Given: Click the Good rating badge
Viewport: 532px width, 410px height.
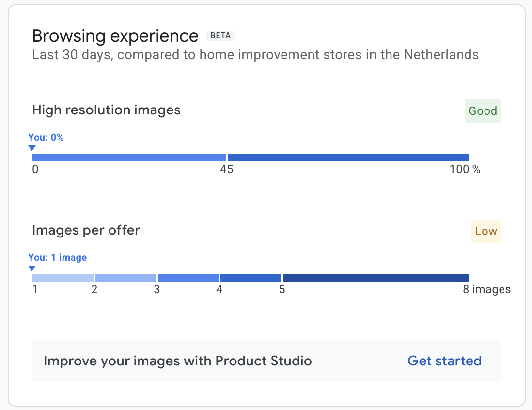Looking at the screenshot, I should (x=483, y=111).
